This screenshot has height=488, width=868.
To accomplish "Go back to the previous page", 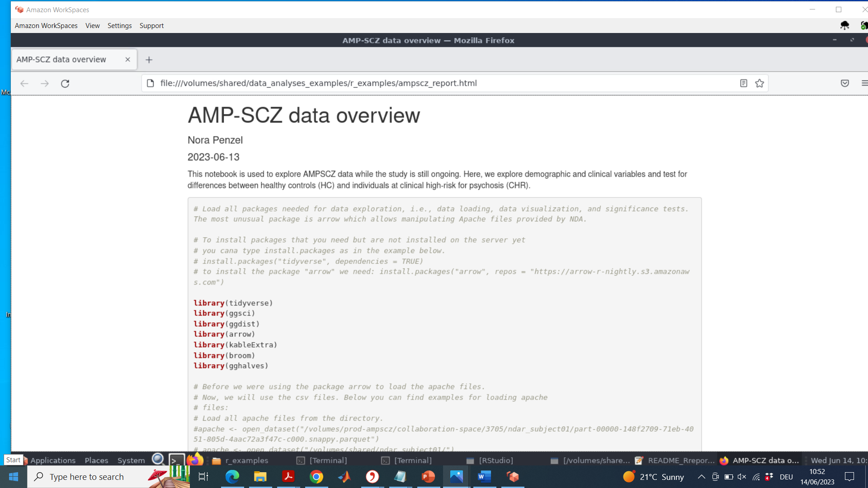I will 24,83.
